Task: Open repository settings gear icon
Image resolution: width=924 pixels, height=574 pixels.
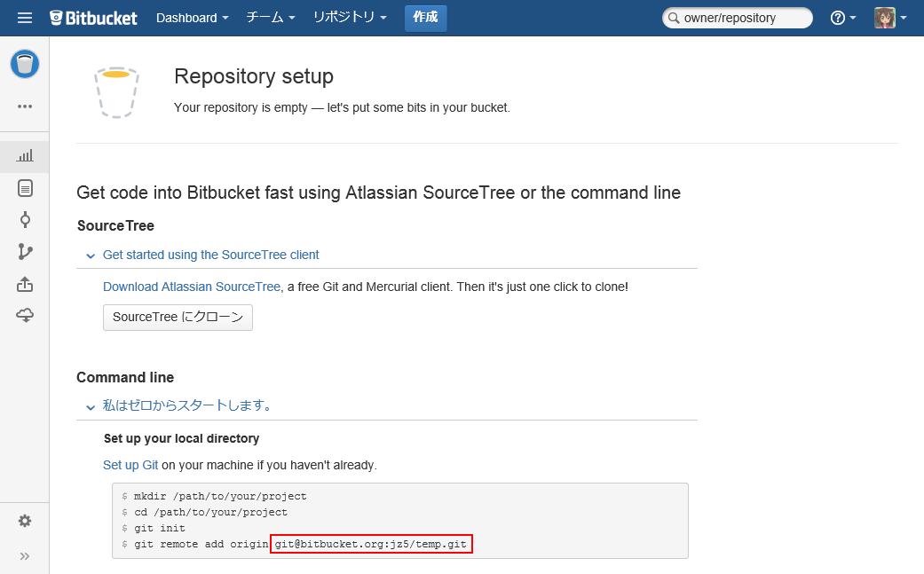Action: click(25, 521)
